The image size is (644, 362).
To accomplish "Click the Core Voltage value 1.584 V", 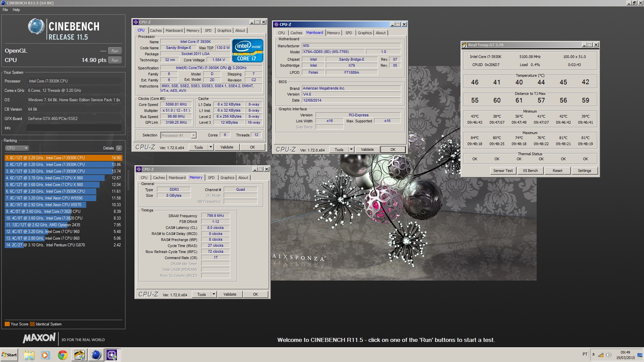I will coord(219,60).
